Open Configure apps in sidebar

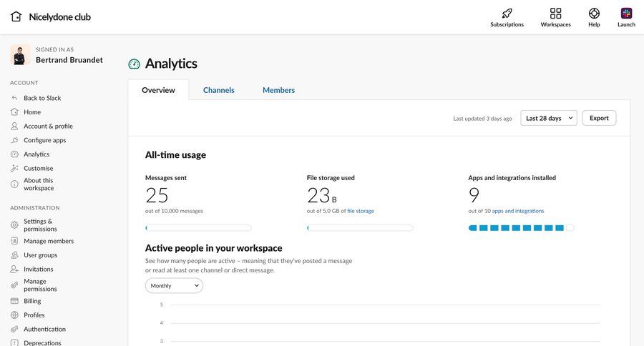[x=45, y=140]
